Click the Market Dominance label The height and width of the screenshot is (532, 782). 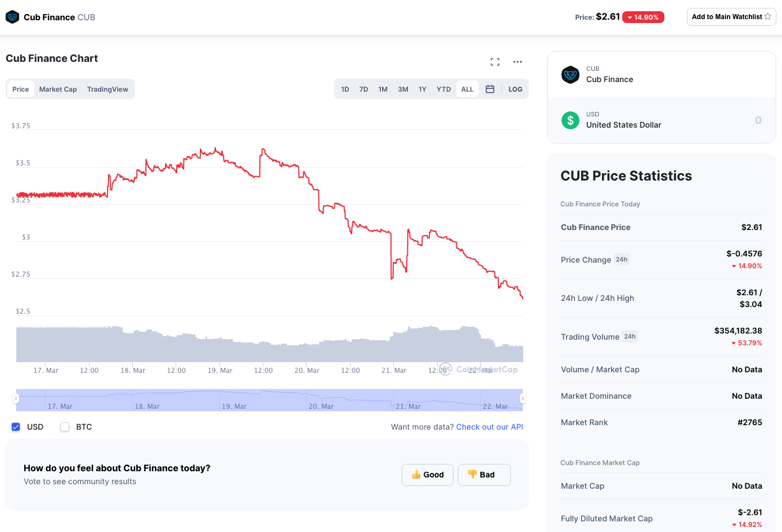[x=596, y=396]
